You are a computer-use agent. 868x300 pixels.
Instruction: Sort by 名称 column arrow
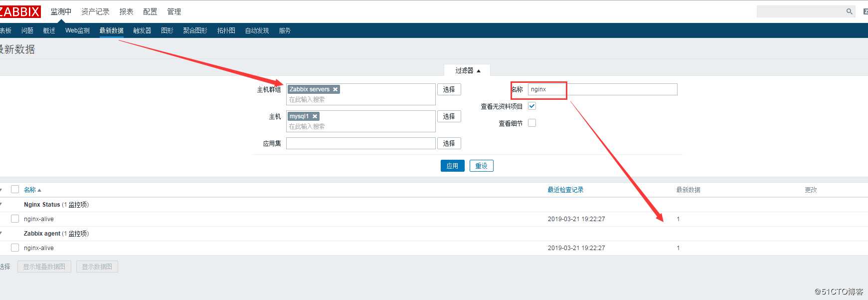click(x=39, y=190)
